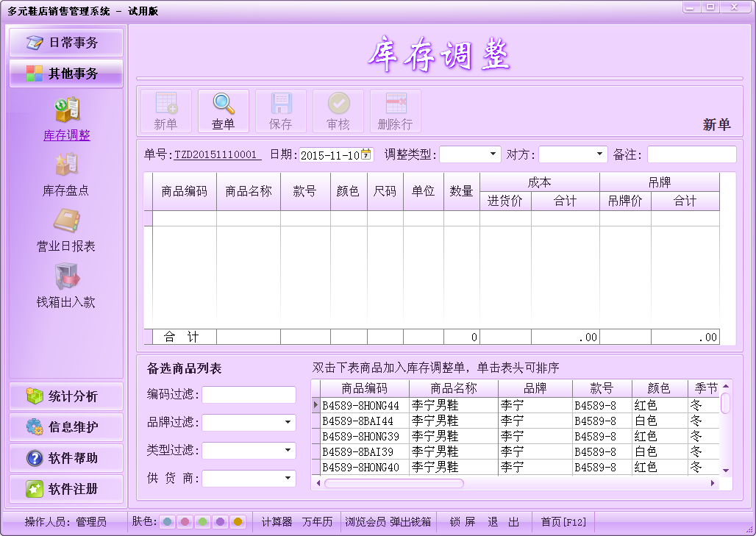Select the green skin color swatch
The image size is (756, 536).
pyautogui.click(x=202, y=521)
